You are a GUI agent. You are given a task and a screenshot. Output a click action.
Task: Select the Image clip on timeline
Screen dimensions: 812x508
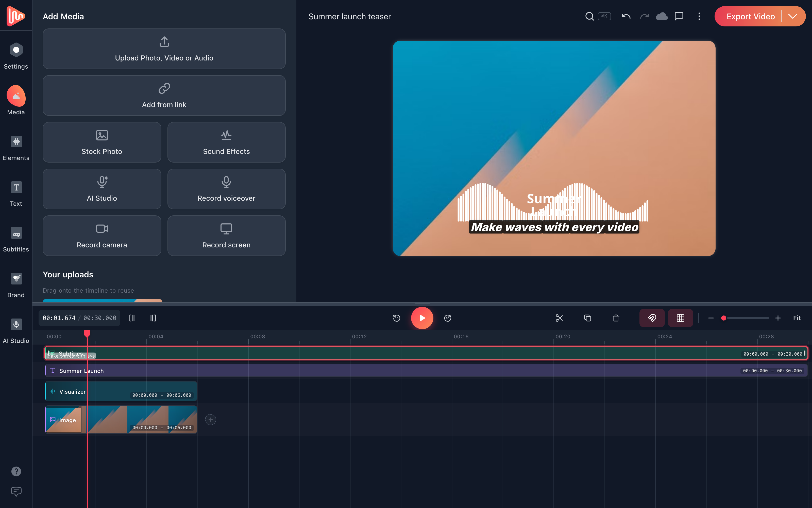pyautogui.click(x=121, y=419)
